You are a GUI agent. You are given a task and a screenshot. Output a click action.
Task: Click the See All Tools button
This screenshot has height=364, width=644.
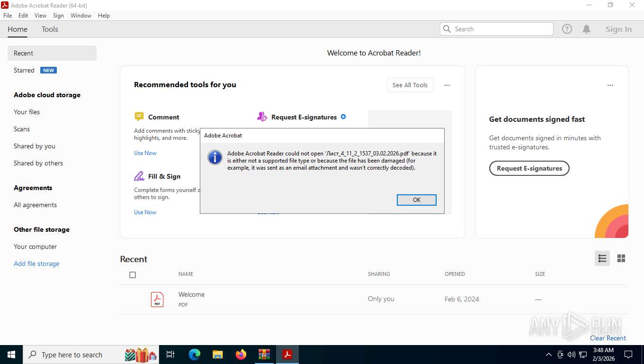pos(410,85)
